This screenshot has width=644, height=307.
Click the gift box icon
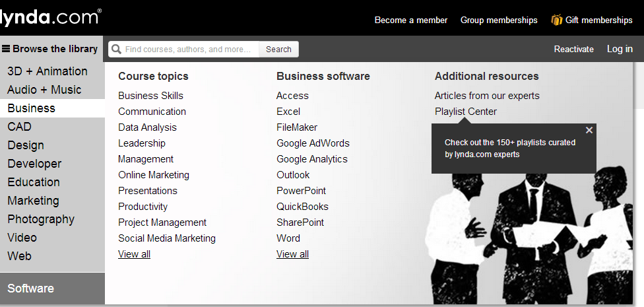(556, 20)
